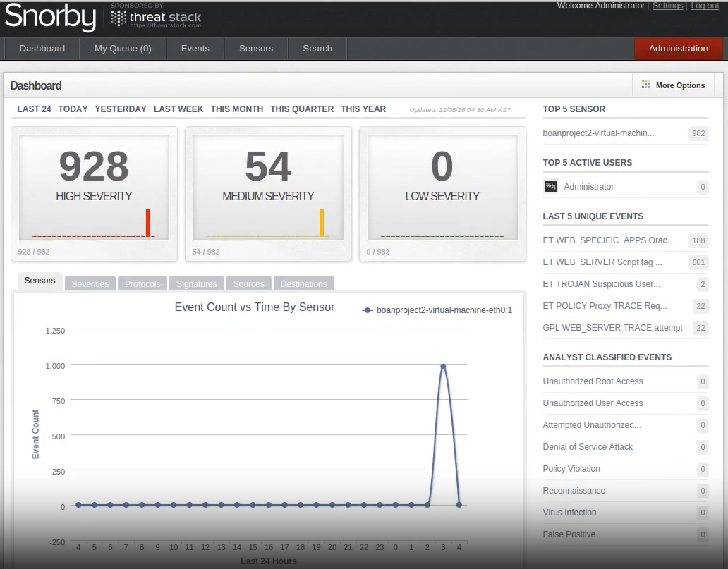The width and height of the screenshot is (728, 569).
Task: Click the 188 event count badge
Action: [698, 240]
